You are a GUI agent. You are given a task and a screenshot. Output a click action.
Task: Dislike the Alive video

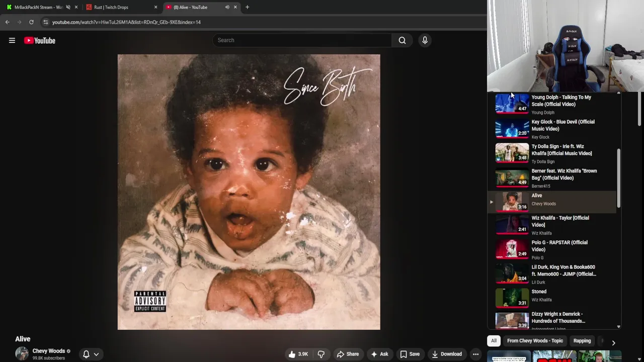point(321,354)
